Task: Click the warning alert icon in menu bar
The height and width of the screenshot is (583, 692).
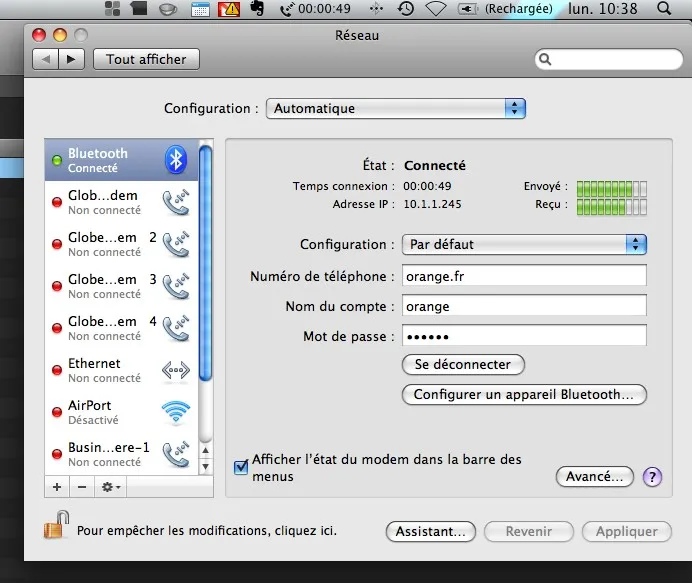Action: [229, 9]
